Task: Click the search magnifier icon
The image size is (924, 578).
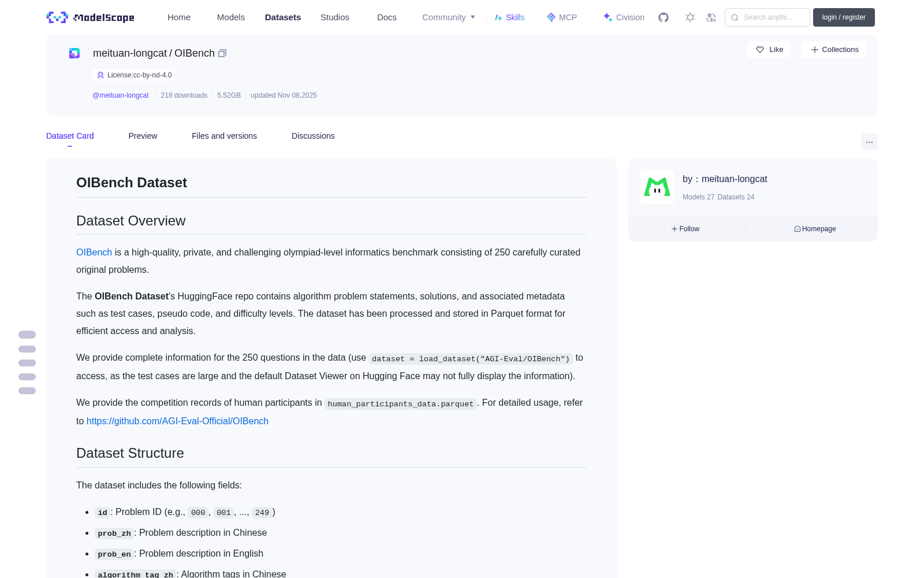Action: pos(735,17)
